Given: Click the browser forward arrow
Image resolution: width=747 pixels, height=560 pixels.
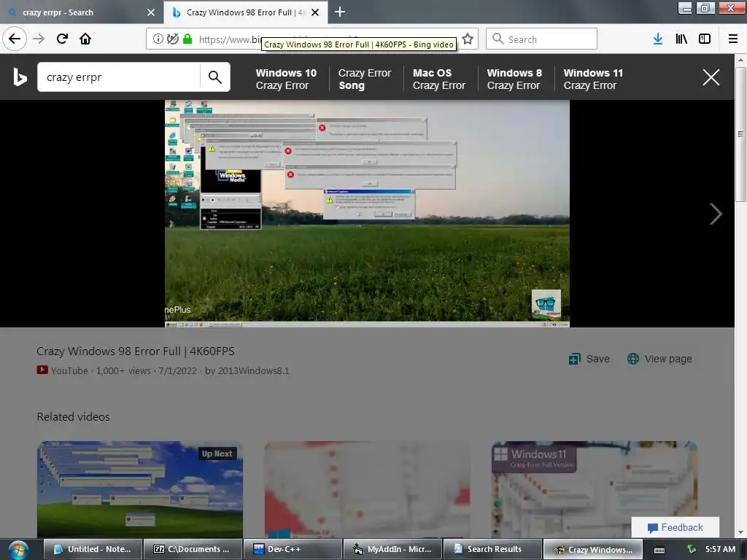Looking at the screenshot, I should click(x=39, y=39).
